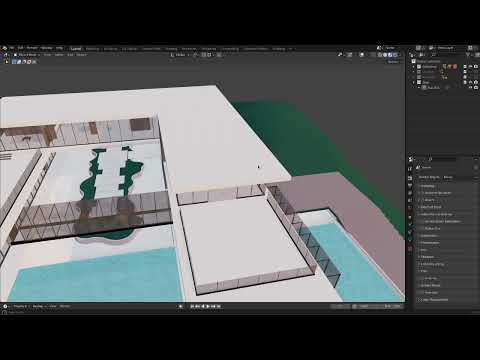Jump to the first frame of the timeline

(192, 306)
